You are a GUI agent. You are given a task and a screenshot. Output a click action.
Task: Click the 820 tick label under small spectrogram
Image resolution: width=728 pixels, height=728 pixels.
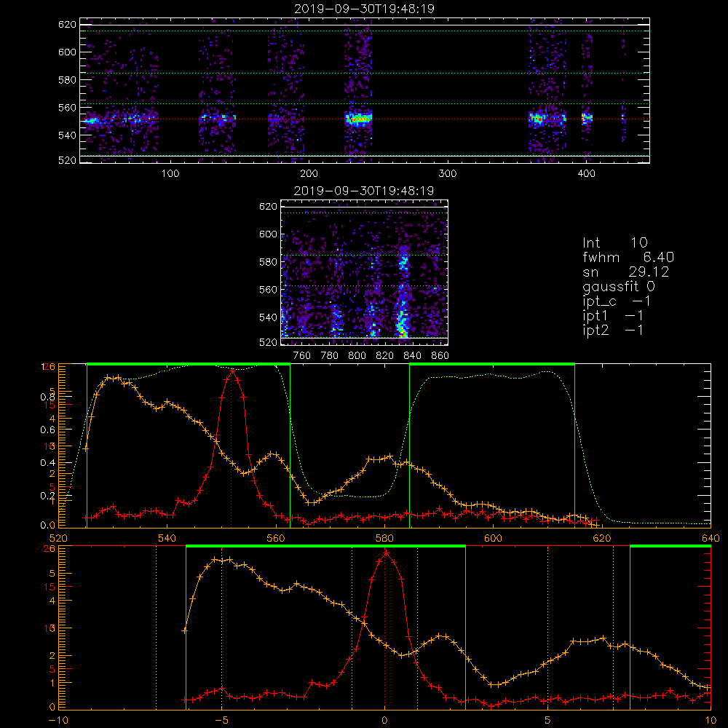(x=385, y=356)
